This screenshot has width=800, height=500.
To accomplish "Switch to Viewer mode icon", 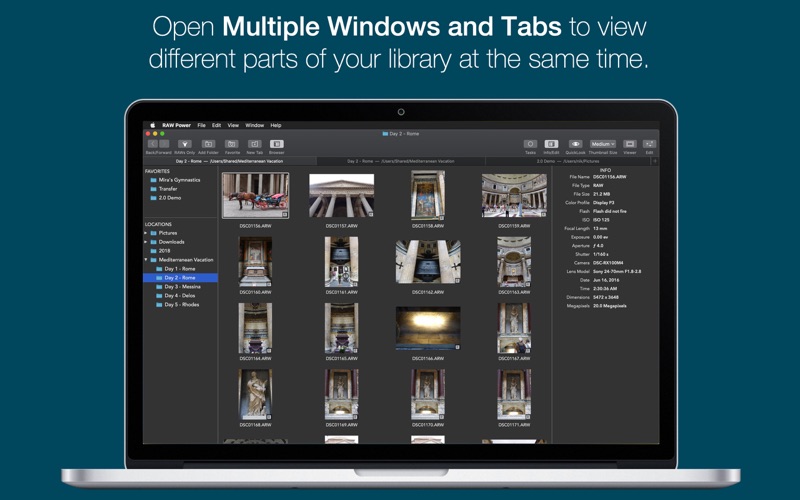I will point(630,144).
